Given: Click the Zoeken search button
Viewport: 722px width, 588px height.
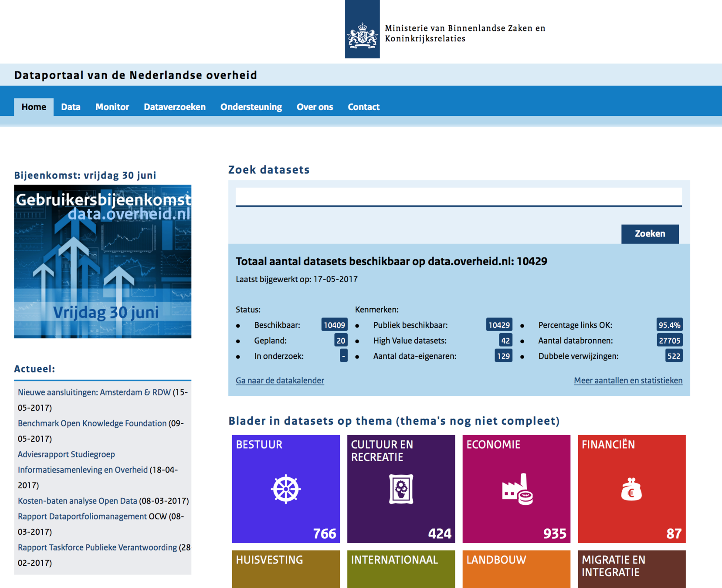Looking at the screenshot, I should [x=650, y=234].
